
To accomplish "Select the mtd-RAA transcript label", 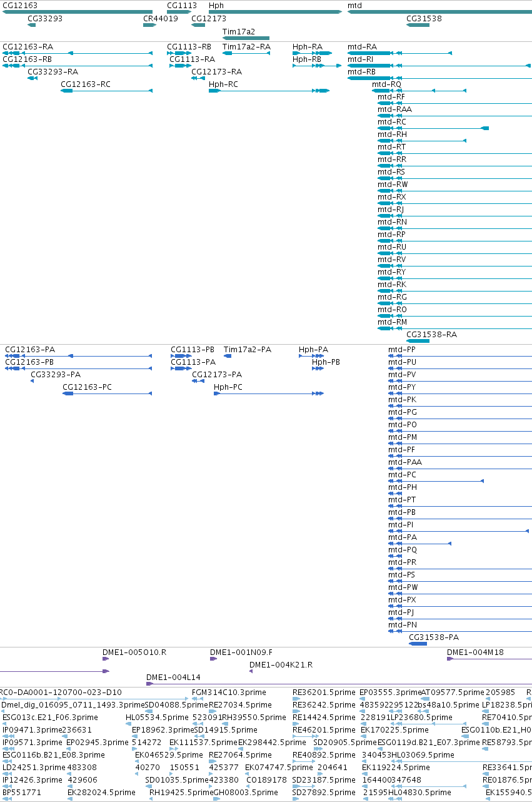I will tap(394, 109).
